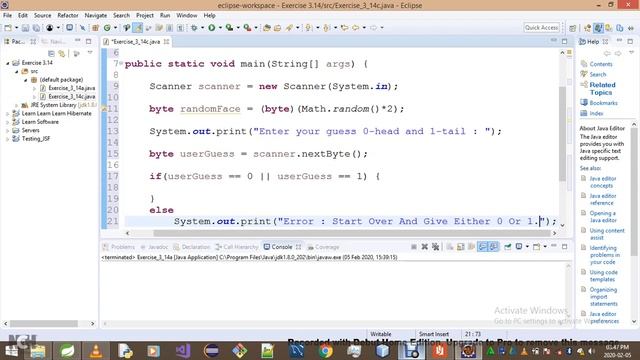The height and width of the screenshot is (360, 640).
Task: Expand Learn Learn Learn Hibernate project
Action: [x=8, y=113]
